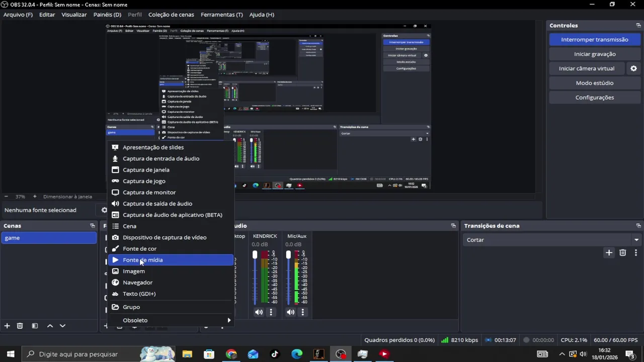Mute the KENDRICK audio source
Screen dimensions: 644x362
click(259, 312)
